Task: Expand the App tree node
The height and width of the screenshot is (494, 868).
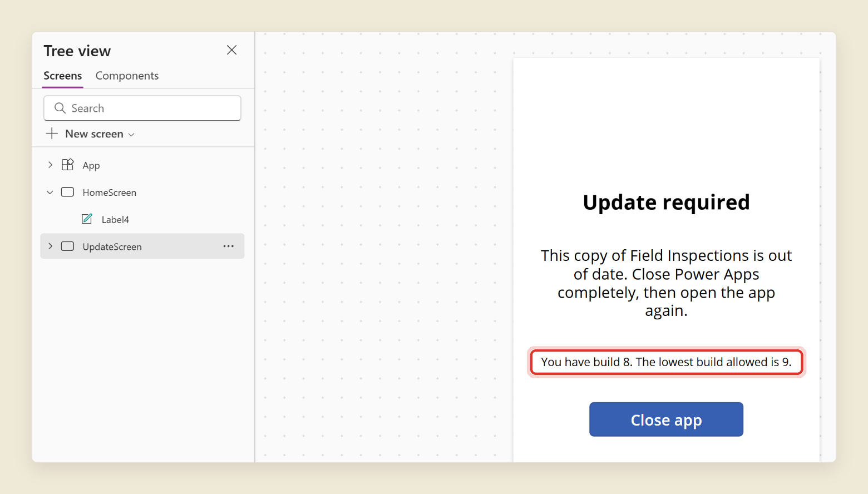Action: coord(50,165)
